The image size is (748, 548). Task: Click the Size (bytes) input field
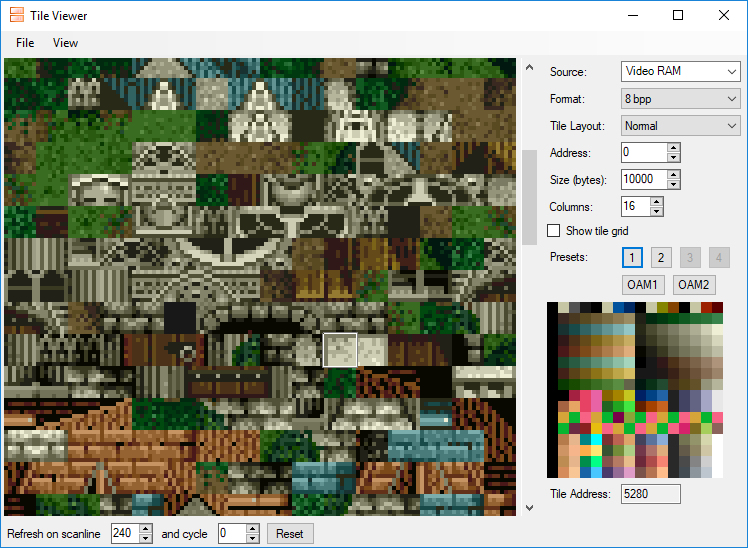pyautogui.click(x=644, y=179)
